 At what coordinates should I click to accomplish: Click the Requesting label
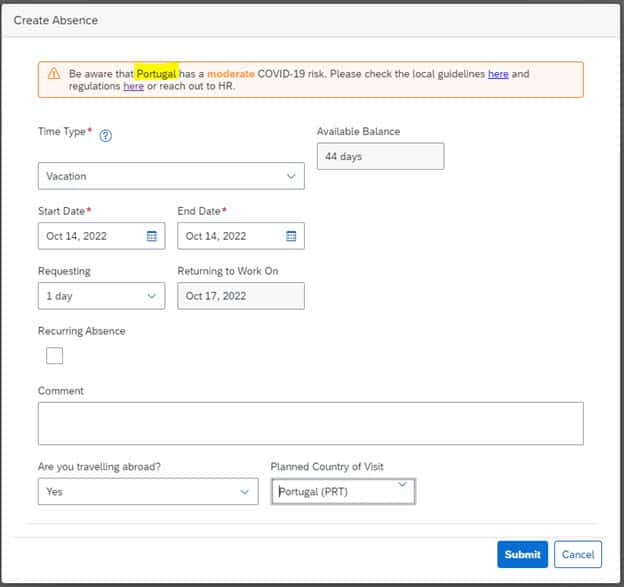(64, 271)
